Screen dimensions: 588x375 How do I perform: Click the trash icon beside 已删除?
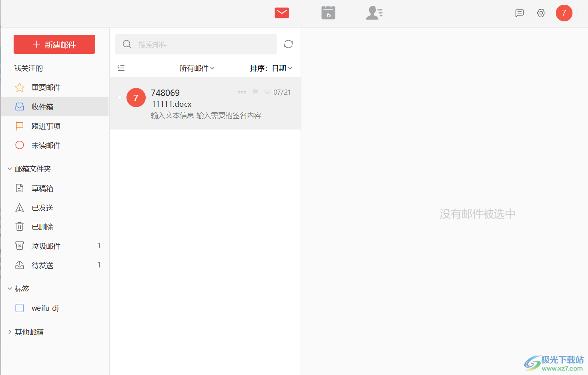[20, 227]
